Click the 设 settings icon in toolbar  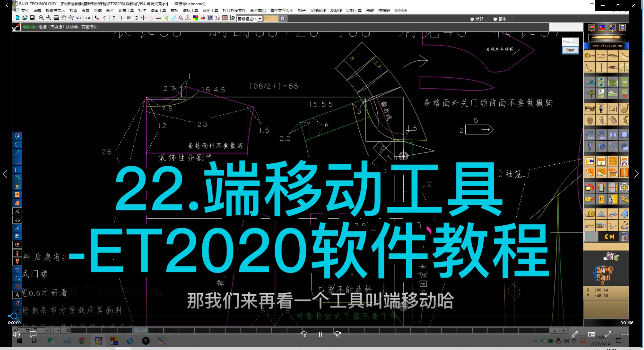232,18
